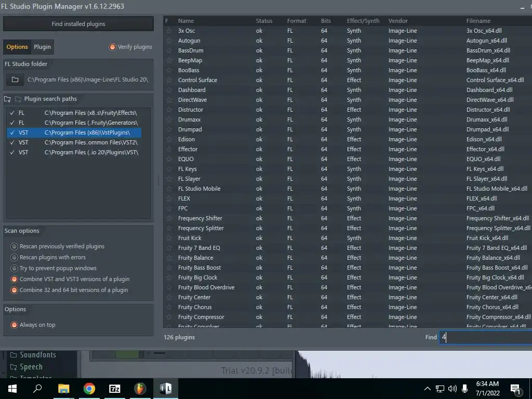Uncheck the VstPlugins search path checkbox
The image size is (532, 399).
click(12, 132)
